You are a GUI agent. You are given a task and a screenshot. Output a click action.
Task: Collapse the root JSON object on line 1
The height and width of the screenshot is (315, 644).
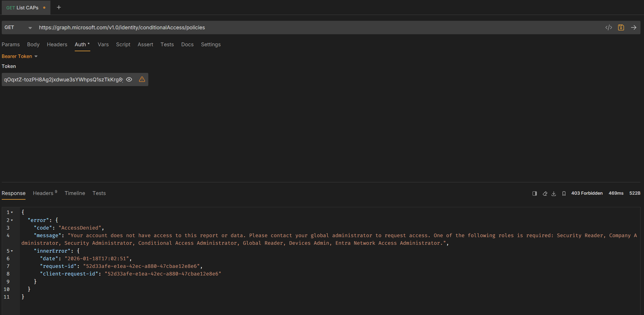point(12,212)
